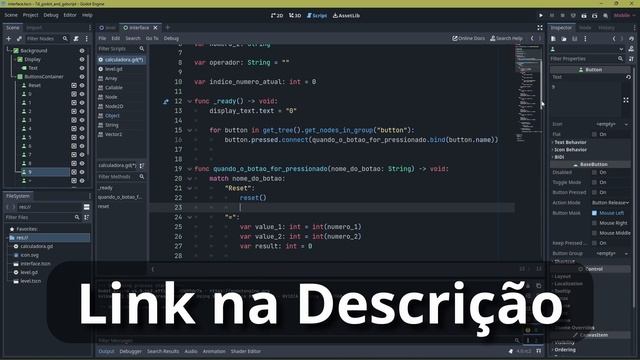Enable Toggle Mode checkbox

coord(595,182)
